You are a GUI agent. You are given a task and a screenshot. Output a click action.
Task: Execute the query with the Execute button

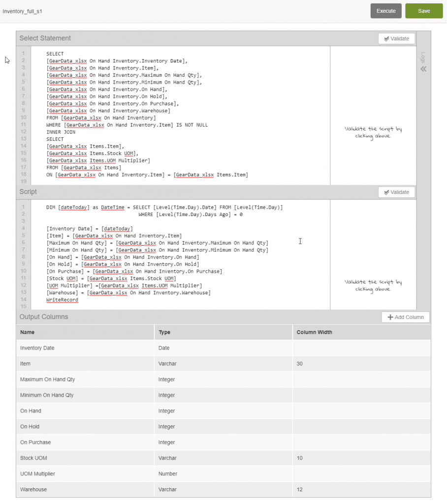coord(386,11)
